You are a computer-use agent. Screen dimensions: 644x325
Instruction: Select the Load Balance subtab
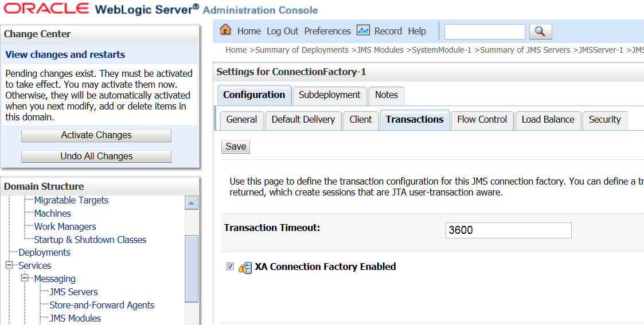pyautogui.click(x=548, y=119)
